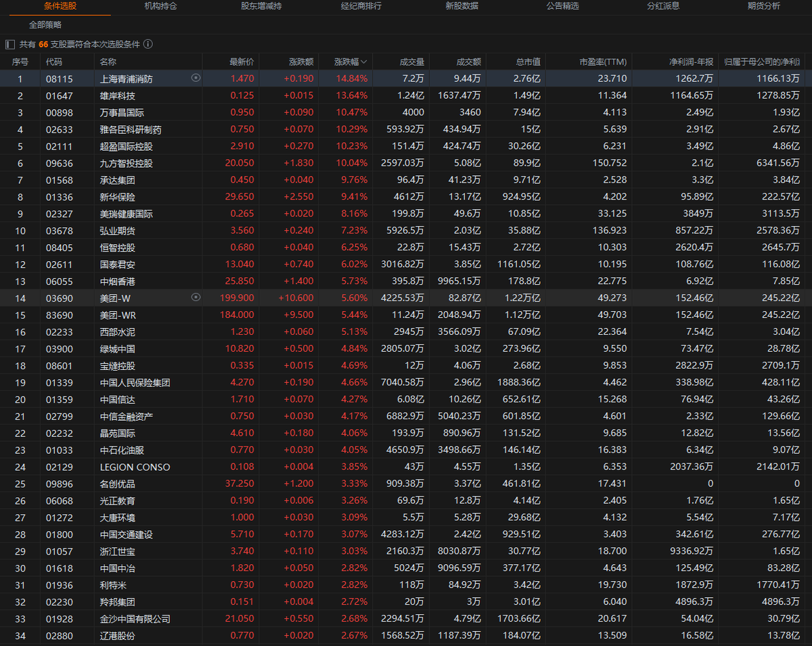Select 大唐环境 in the list
This screenshot has width=812, height=646.
117,517
